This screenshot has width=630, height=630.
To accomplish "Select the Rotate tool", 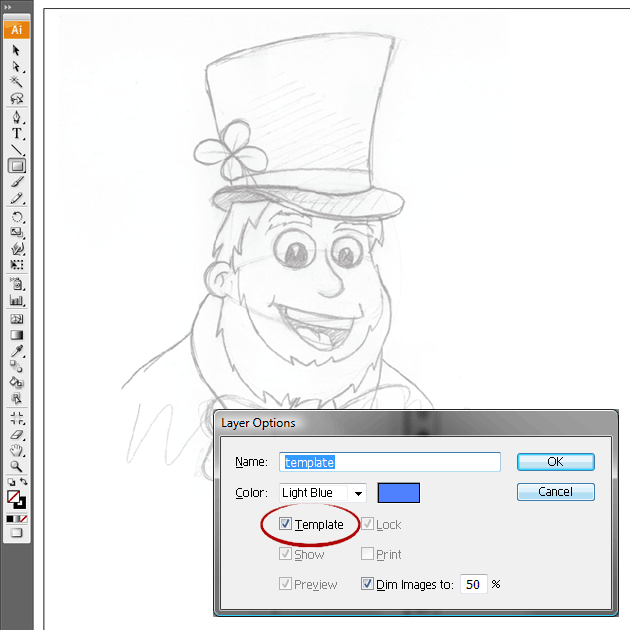I will pyautogui.click(x=17, y=217).
